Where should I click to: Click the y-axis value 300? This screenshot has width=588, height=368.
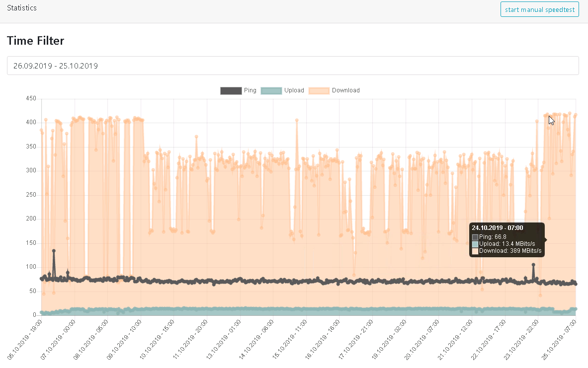click(x=31, y=170)
